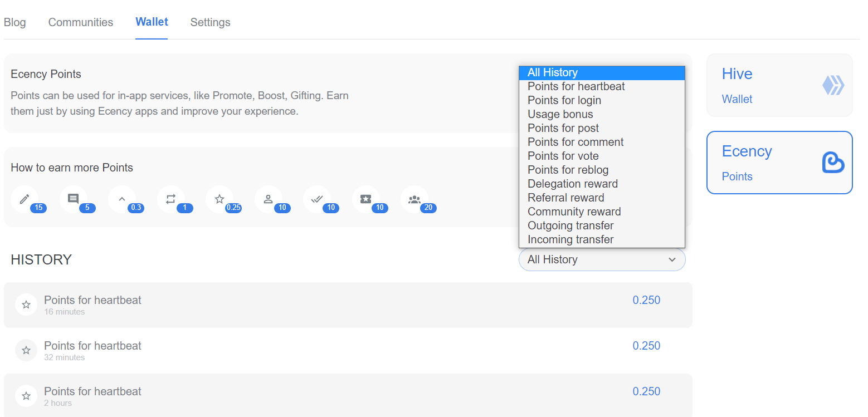Open the Hive Wallet card

pos(779,85)
